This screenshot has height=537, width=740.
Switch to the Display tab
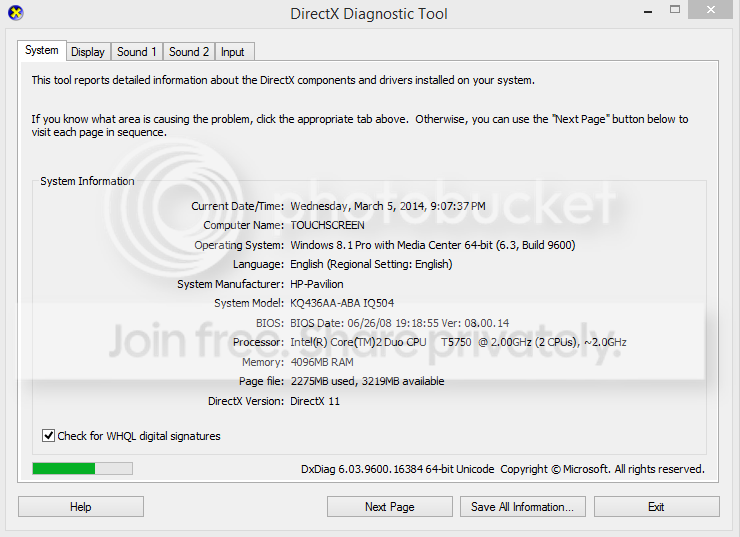click(88, 52)
